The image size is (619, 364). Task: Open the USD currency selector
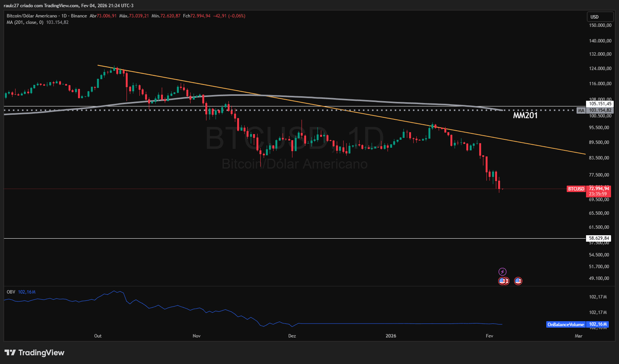point(600,17)
